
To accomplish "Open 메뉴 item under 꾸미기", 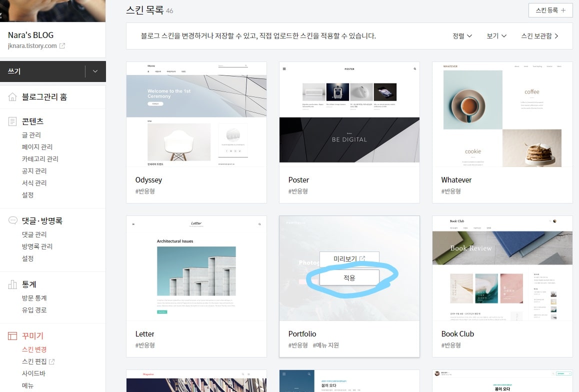I will pyautogui.click(x=27, y=385).
